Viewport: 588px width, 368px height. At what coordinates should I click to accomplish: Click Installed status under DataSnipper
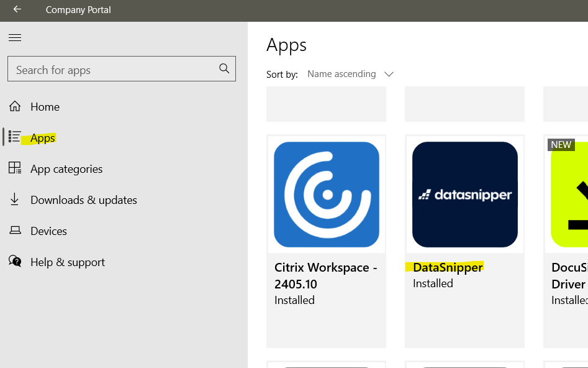click(433, 283)
